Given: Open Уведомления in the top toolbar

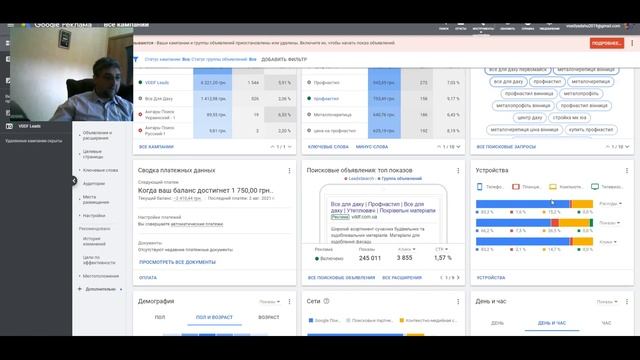Looking at the screenshot, I should point(549,27).
